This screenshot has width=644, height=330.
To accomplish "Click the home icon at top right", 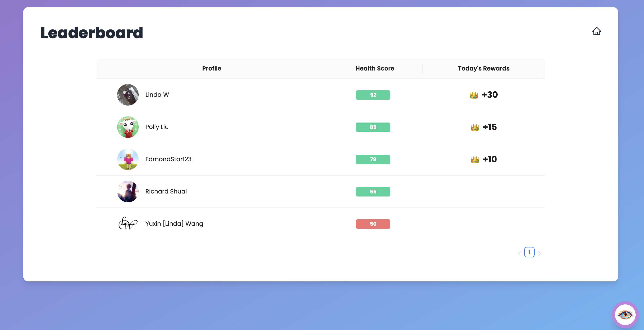I will tap(596, 31).
